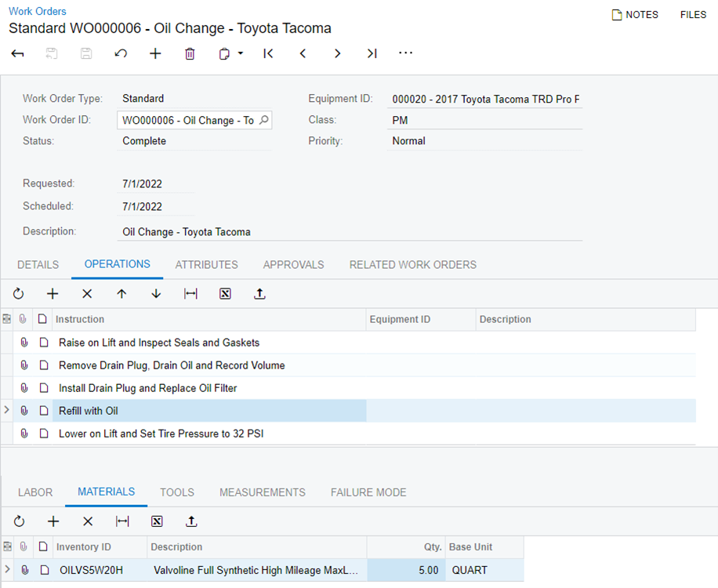Click the operations Equipment ID column header
The width and height of the screenshot is (718, 588).
coord(421,319)
